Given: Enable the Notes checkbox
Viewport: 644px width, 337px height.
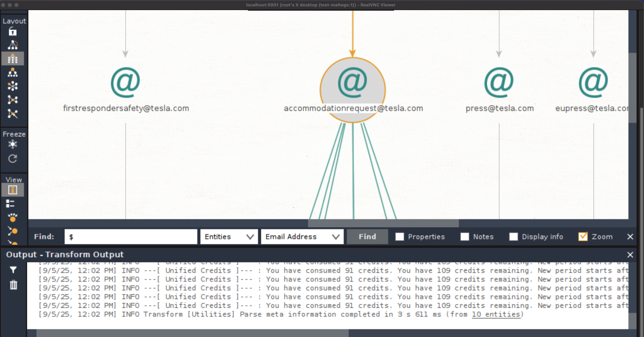Looking at the screenshot, I should point(464,237).
